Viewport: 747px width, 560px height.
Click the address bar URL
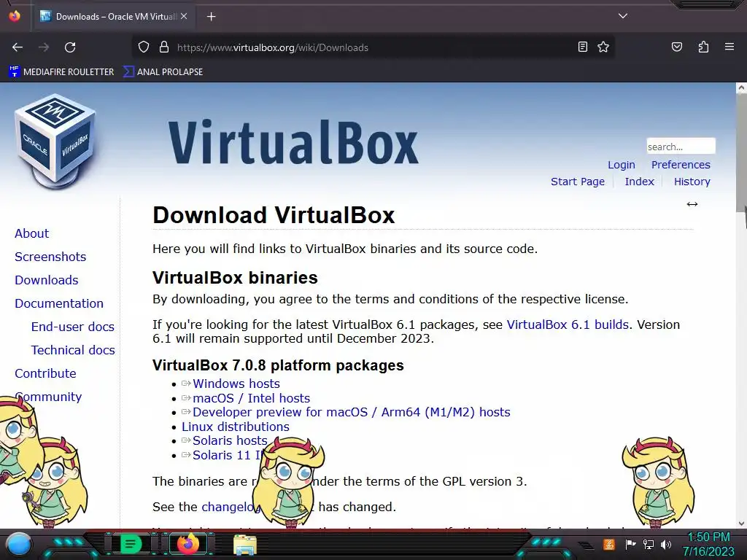(x=273, y=47)
